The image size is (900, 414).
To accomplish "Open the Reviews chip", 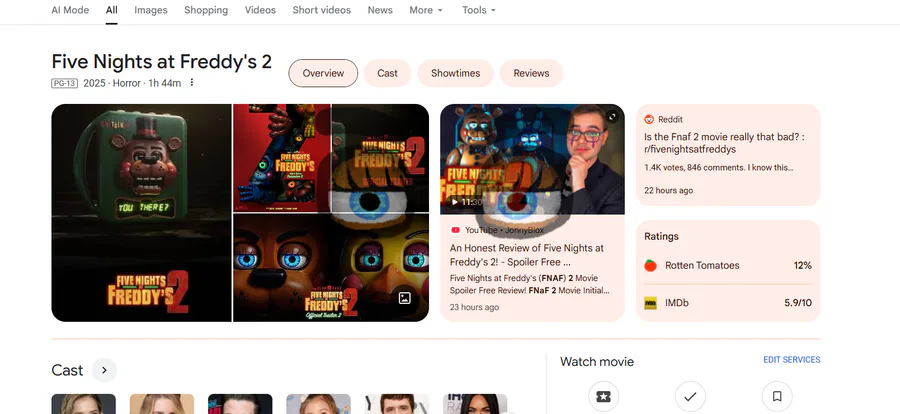I will 531,73.
